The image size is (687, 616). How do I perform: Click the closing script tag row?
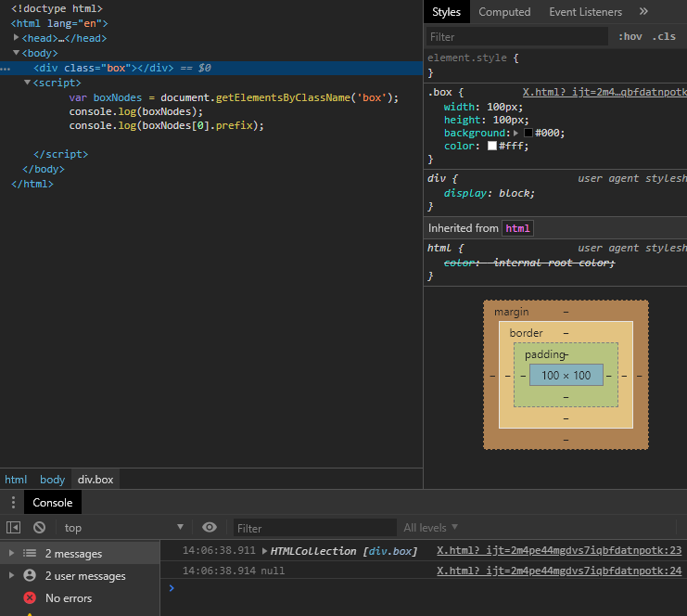61,154
